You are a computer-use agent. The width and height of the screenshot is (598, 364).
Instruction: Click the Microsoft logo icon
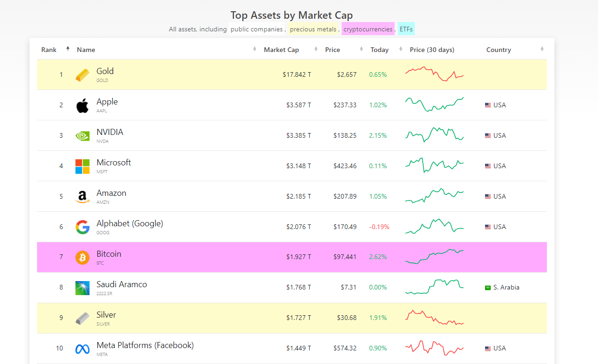[82, 166]
